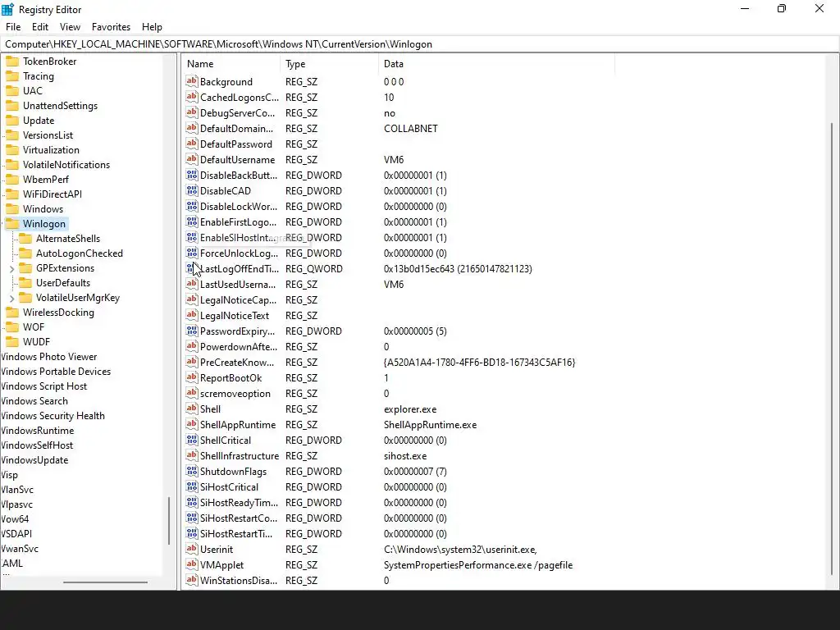This screenshot has height=630, width=840.
Task: Click the ShutdownFlags DWORD value icon
Action: [x=192, y=471]
